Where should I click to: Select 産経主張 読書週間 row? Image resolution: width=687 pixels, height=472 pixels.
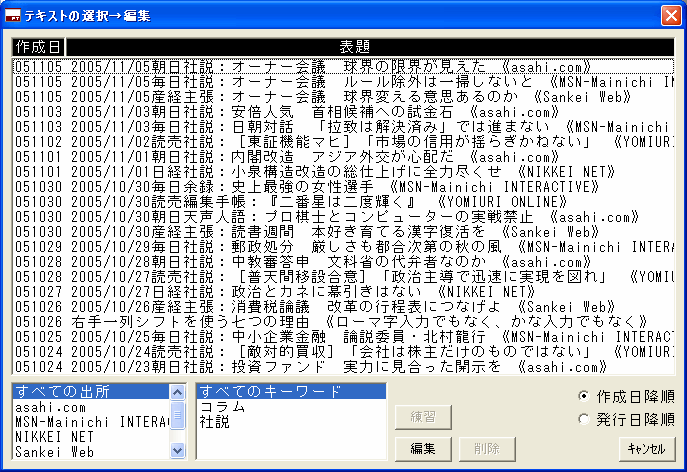(344, 232)
